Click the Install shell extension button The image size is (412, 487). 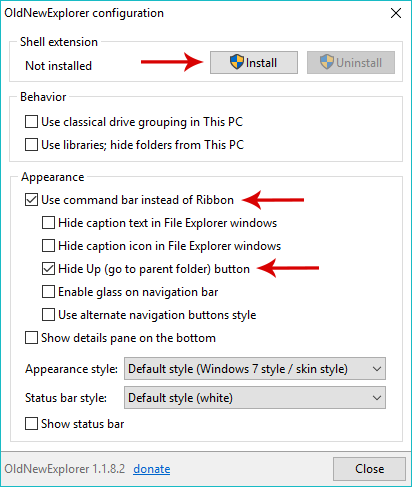pos(254,62)
